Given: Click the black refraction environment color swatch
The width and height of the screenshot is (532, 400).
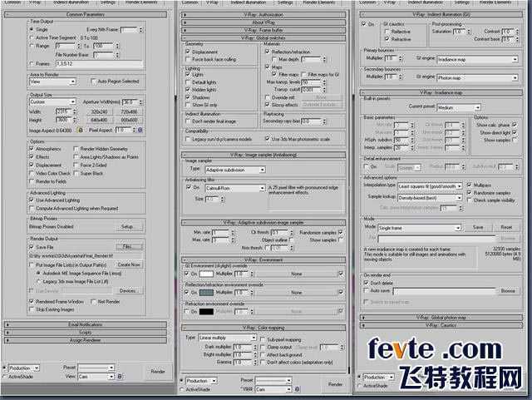Looking at the screenshot, I should coord(206,311).
